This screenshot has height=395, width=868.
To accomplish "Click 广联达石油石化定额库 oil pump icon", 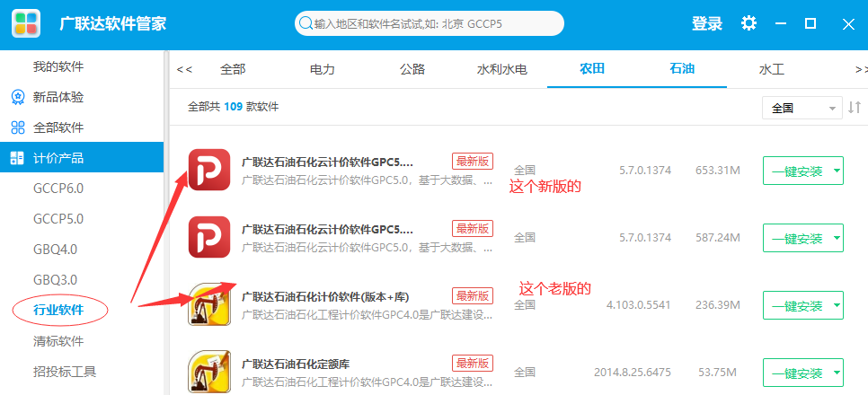I will tap(209, 372).
